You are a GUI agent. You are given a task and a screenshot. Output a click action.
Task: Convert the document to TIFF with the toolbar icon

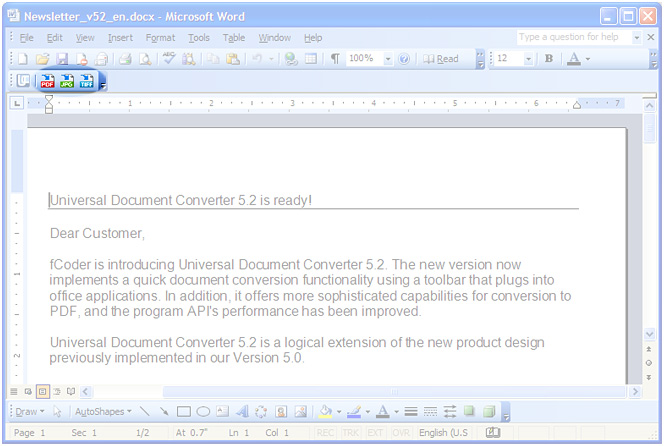click(x=86, y=80)
